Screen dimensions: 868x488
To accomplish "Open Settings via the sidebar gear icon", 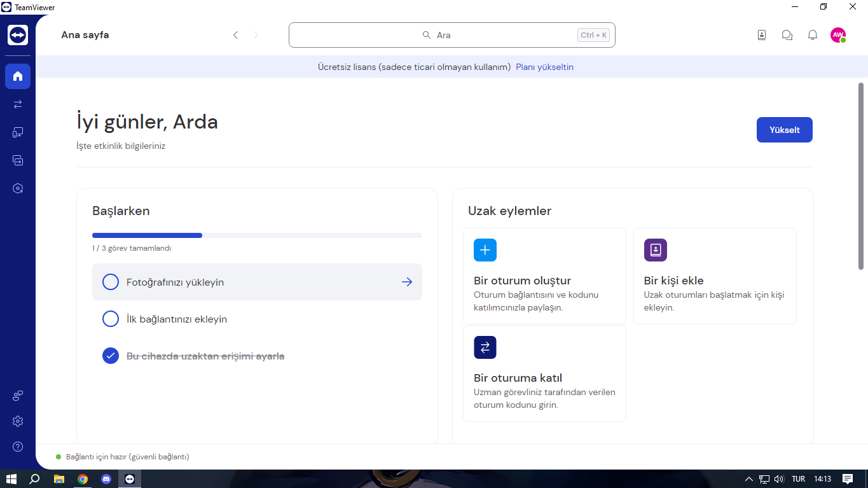I will pyautogui.click(x=18, y=421).
